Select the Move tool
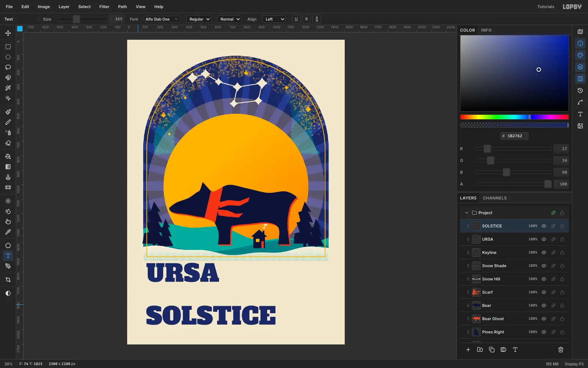Viewport: 588px width, 368px height. click(x=8, y=33)
